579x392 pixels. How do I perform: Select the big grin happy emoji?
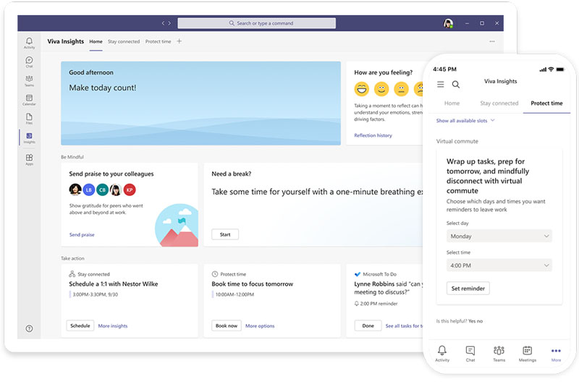[361, 89]
